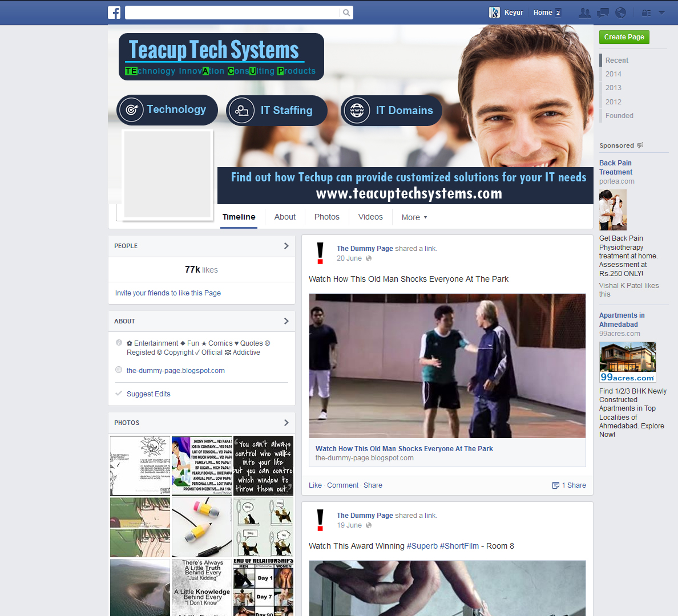Open the messages icon

tap(602, 12)
